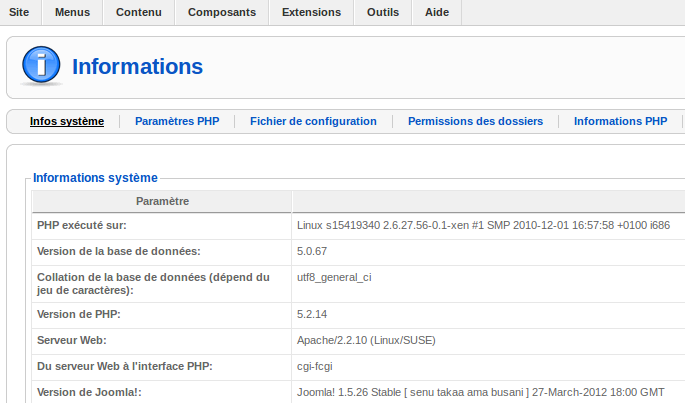Viewport: 685px width, 403px height.
Task: Click the Apache/2.2.10 web server value
Action: tap(366, 340)
